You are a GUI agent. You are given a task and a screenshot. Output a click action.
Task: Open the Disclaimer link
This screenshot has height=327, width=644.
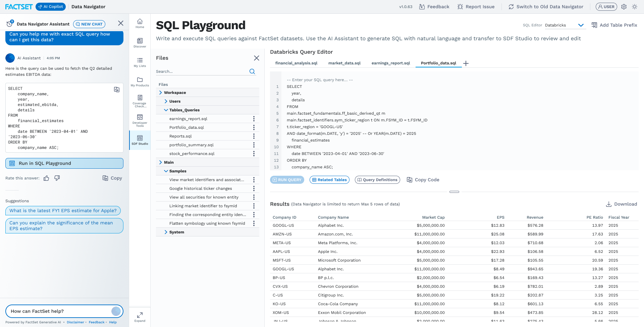pos(75,322)
